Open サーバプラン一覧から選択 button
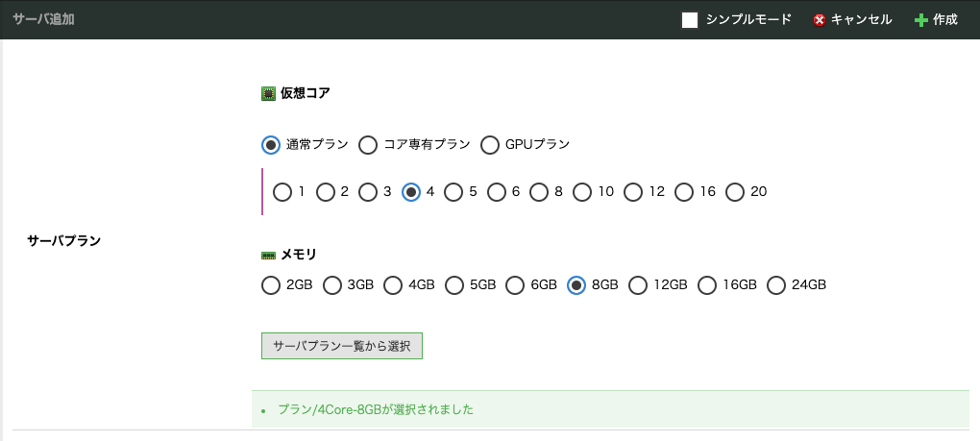Image resolution: width=980 pixels, height=441 pixels. tap(342, 346)
